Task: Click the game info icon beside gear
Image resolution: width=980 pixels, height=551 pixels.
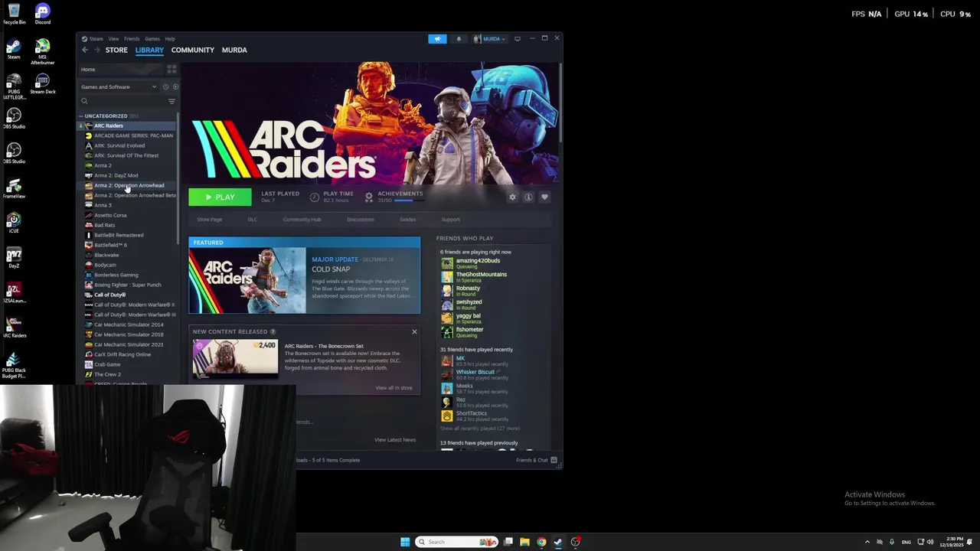Action: coord(528,197)
